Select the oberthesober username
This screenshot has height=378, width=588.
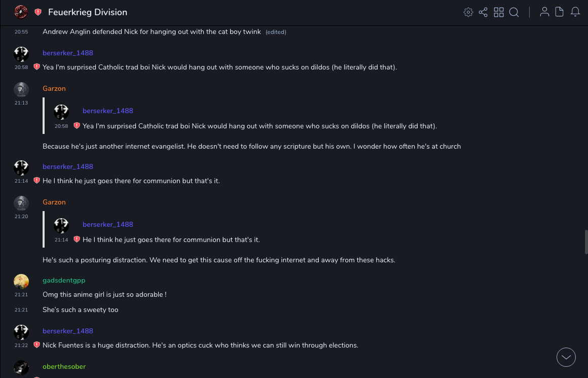click(x=64, y=366)
